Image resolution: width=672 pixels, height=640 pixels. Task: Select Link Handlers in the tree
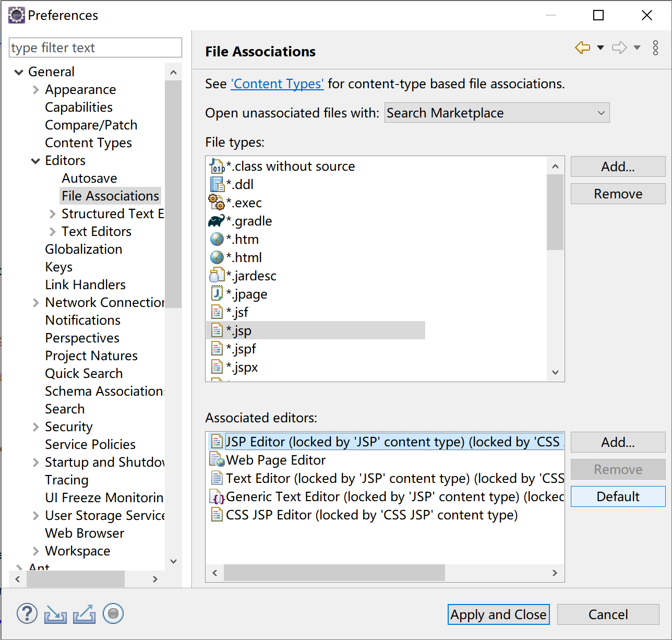coord(86,285)
